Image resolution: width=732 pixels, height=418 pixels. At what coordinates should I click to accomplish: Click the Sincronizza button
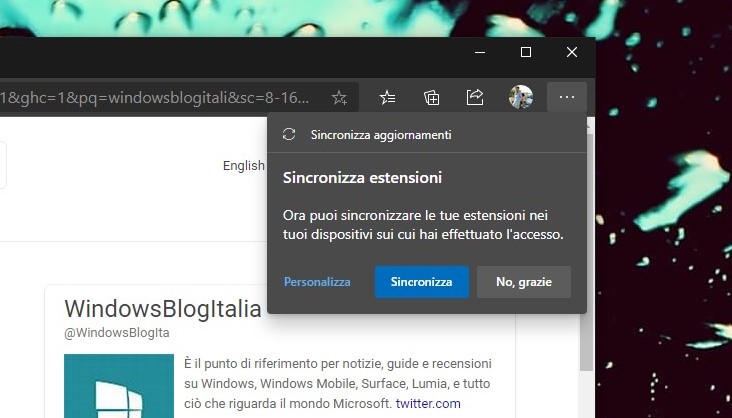click(x=422, y=282)
